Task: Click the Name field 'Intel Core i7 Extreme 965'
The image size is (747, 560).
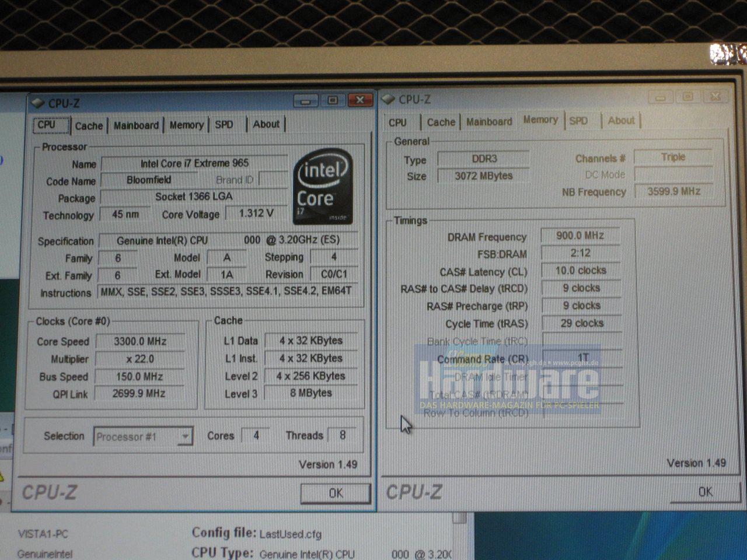Action: (x=194, y=163)
